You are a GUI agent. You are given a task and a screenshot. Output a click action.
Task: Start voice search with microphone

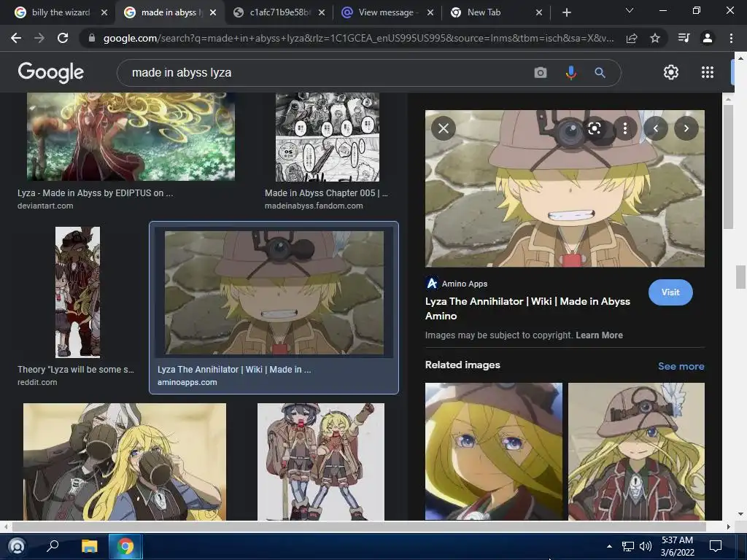coord(570,72)
